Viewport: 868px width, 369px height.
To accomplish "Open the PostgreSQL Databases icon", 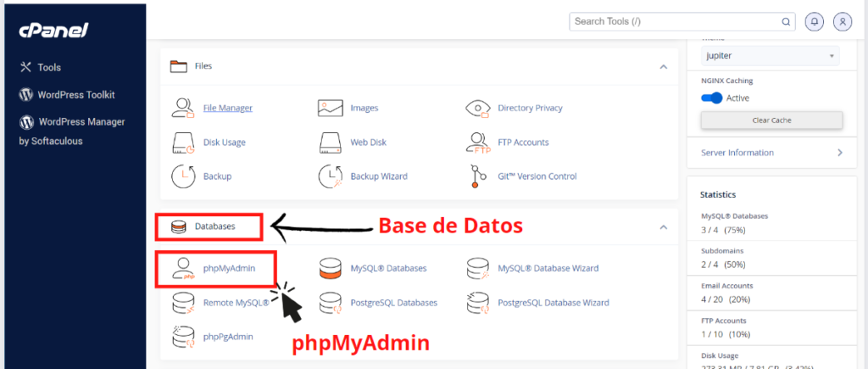I will tap(331, 303).
